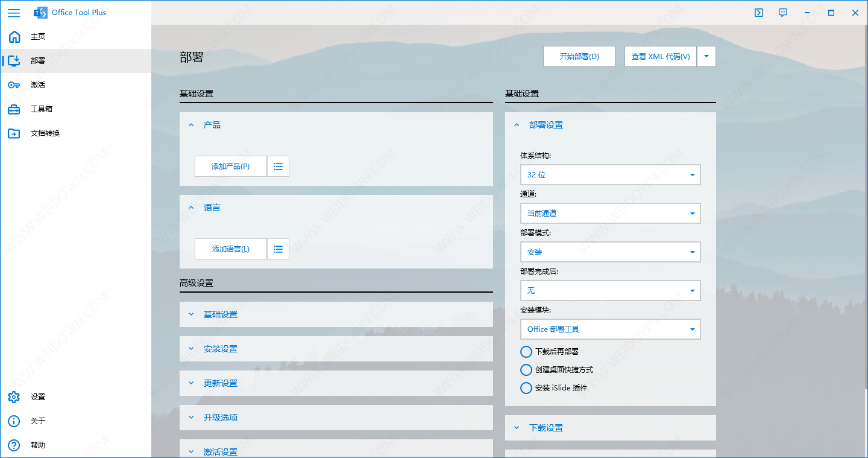
Task: Go to the 主页 navigation item
Action: click(75, 37)
